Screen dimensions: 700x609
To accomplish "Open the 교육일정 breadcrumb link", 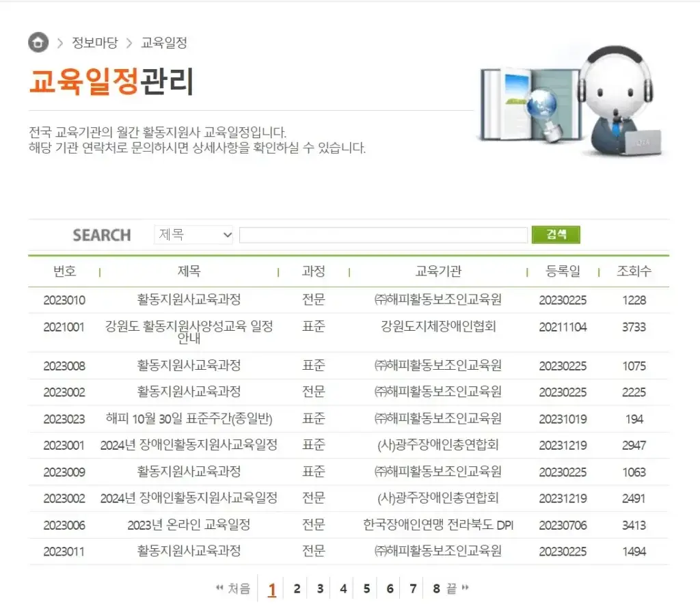I will [164, 42].
